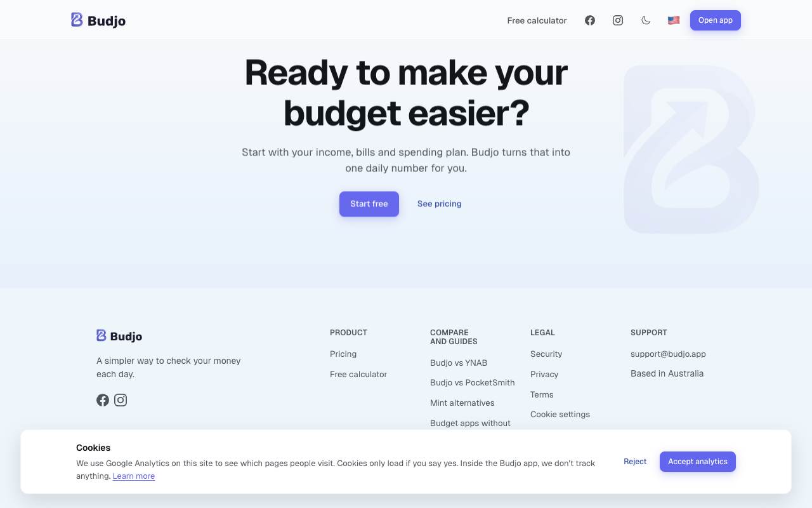This screenshot has width=812, height=508.
Task: Click the Start free button
Action: pos(369,204)
